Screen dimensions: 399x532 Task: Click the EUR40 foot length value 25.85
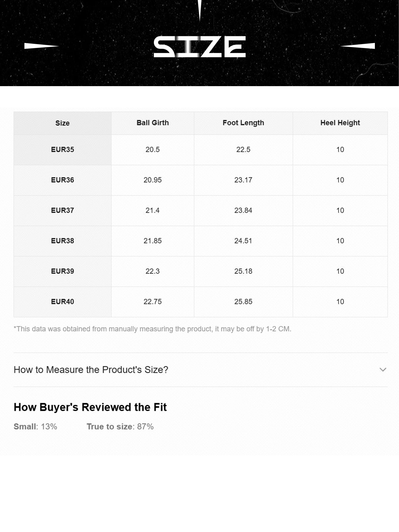pos(243,302)
